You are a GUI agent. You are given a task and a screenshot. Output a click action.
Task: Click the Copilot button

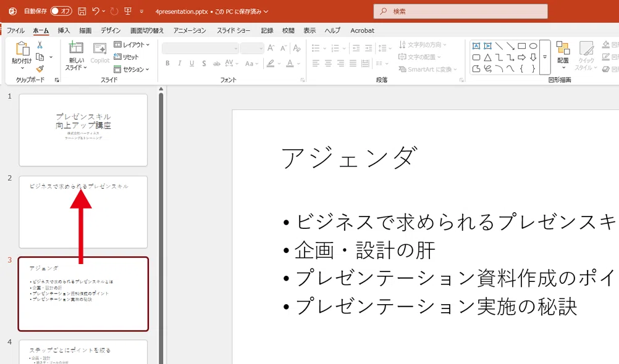click(x=99, y=53)
